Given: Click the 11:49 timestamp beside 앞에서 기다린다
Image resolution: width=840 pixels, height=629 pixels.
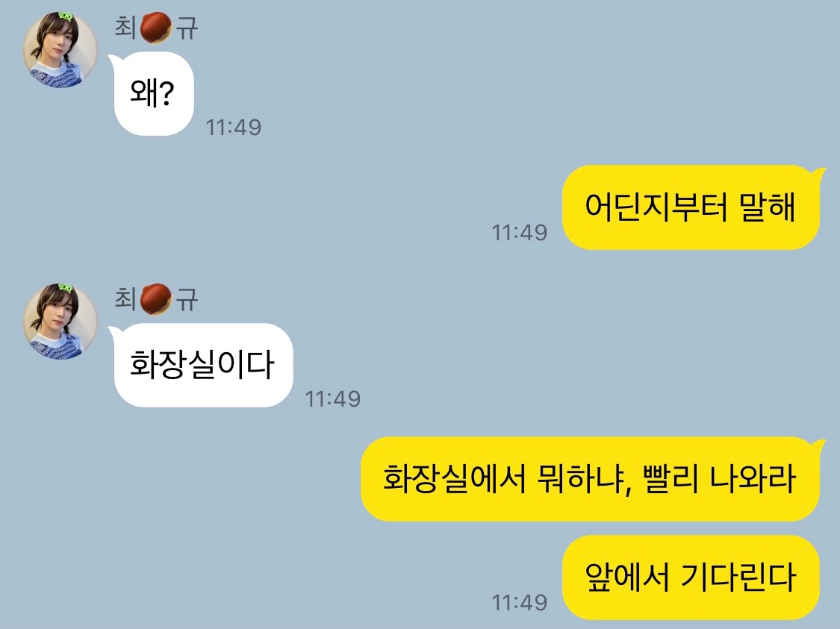Looking at the screenshot, I should pyautogui.click(x=520, y=603).
